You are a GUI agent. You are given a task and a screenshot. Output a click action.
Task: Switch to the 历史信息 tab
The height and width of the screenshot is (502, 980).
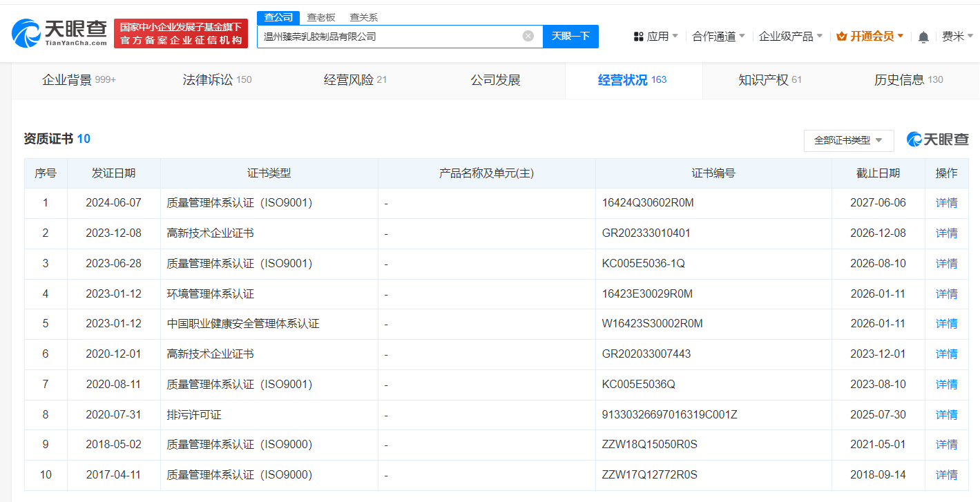pos(908,80)
